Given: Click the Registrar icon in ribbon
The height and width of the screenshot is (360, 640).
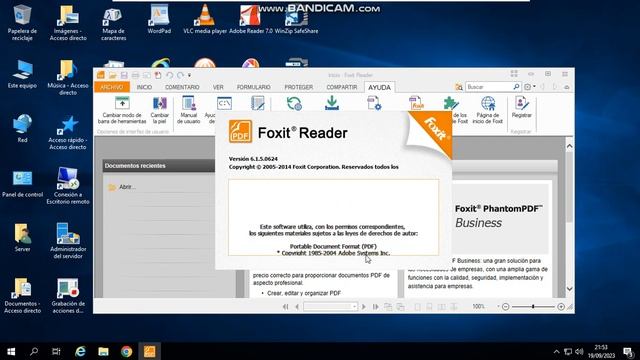Looking at the screenshot, I should click(521, 103).
